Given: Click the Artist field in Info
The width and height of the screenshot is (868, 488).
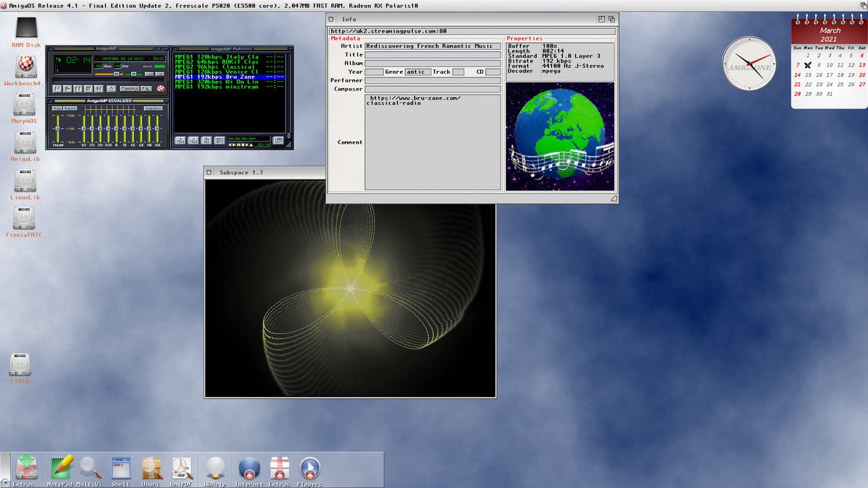Looking at the screenshot, I should pyautogui.click(x=433, y=46).
